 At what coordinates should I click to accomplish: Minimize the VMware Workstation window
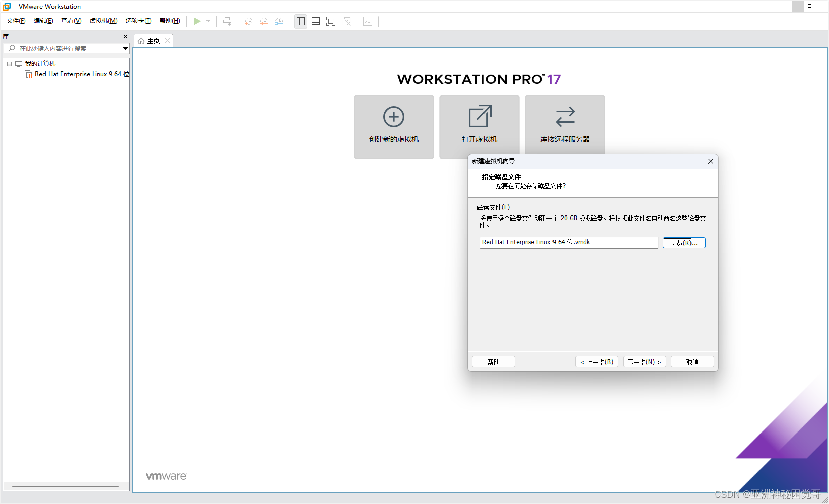click(x=797, y=6)
